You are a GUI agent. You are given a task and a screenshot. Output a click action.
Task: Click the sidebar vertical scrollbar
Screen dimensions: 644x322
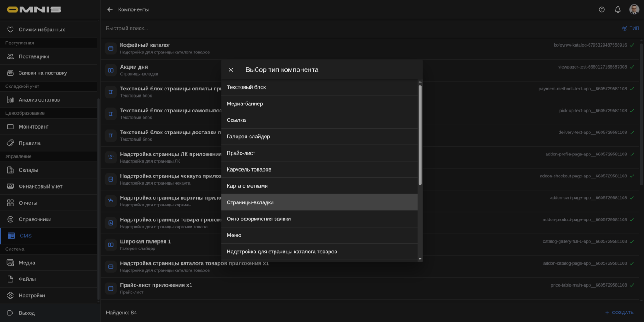point(98,199)
